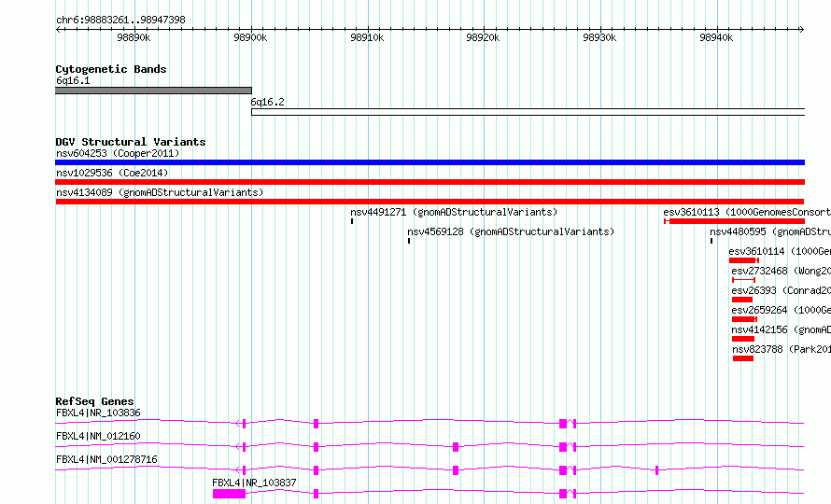This screenshot has width=831, height=504.
Task: Select the esv2659264 variant bar
Action: click(x=744, y=319)
